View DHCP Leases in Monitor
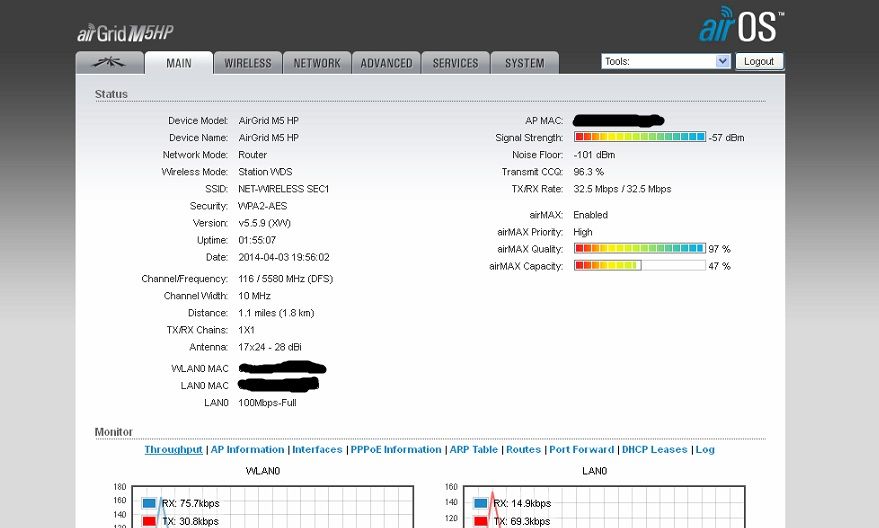Viewport: 879px width, 528px height. 654,450
